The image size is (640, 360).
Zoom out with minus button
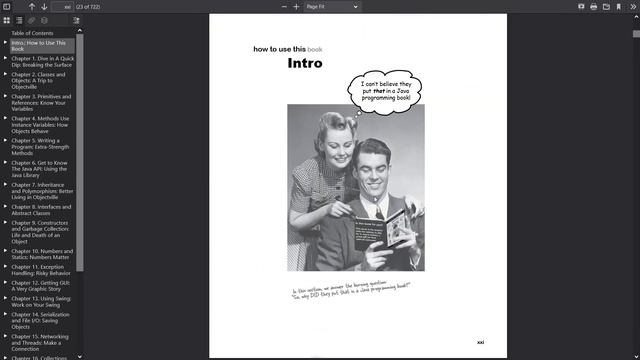[284, 7]
